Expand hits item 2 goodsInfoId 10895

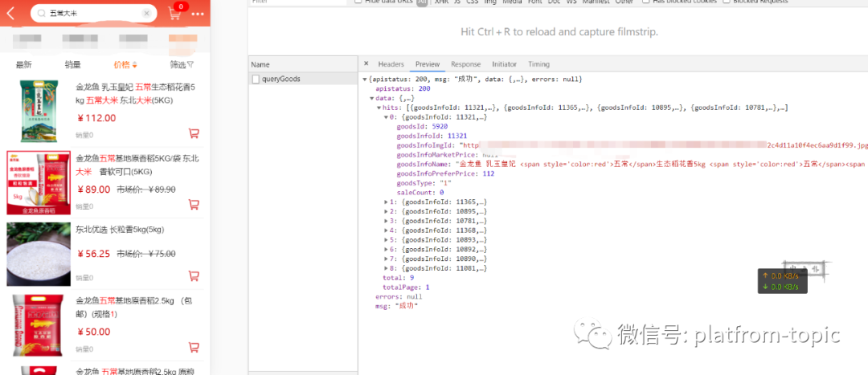(x=386, y=211)
